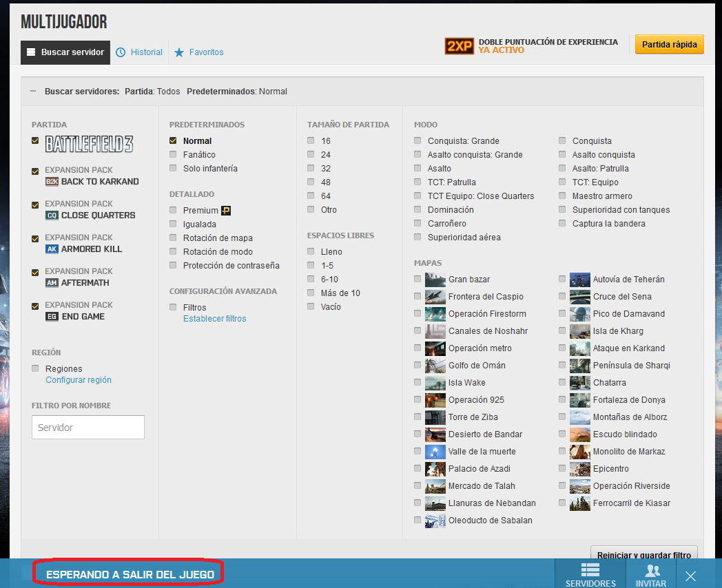The image size is (722, 588).
Task: Click the Valle de la muerte map thumbnail
Action: pyautogui.click(x=435, y=452)
